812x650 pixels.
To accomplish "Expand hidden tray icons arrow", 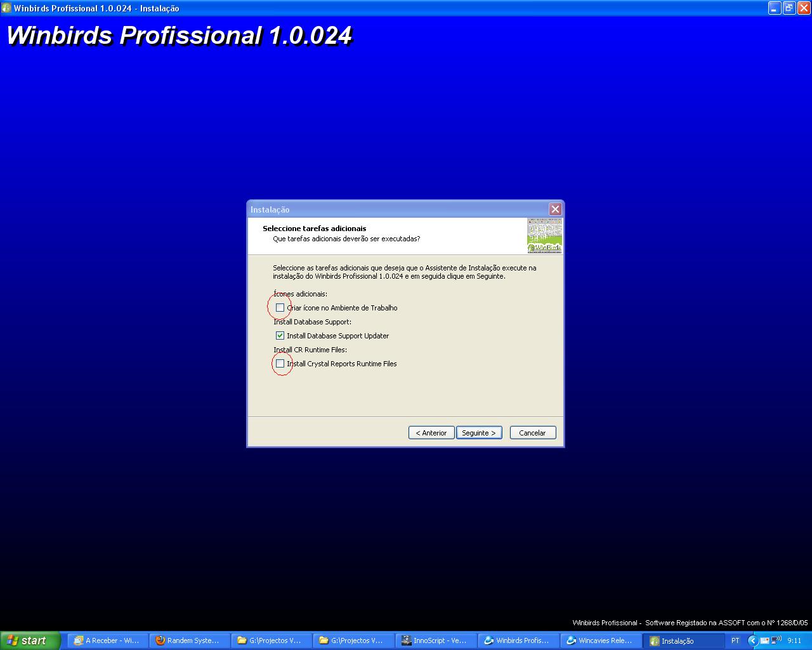I will point(753,640).
